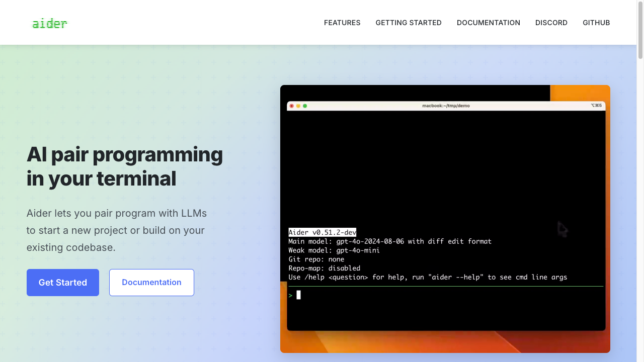Open Documentation from the top navigation
Viewport: 644px width, 362px height.
click(x=488, y=23)
